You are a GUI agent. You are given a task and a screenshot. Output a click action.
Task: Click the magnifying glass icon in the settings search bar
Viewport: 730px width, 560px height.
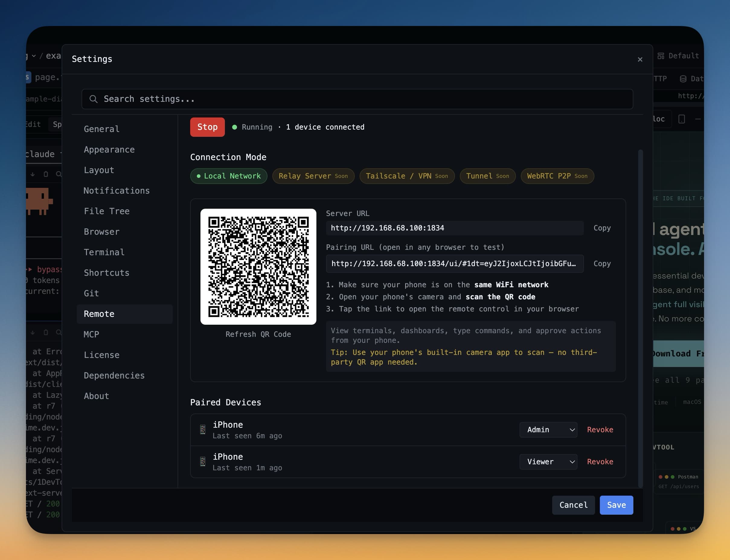click(94, 99)
